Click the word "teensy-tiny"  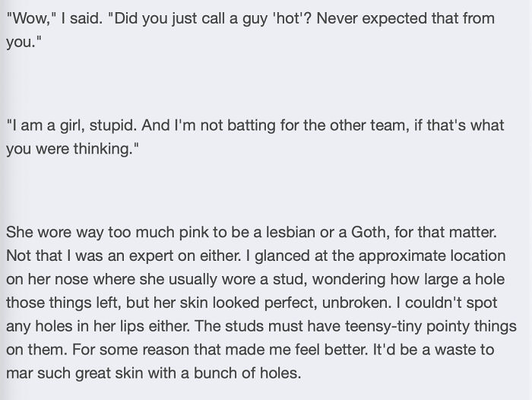click(383, 326)
